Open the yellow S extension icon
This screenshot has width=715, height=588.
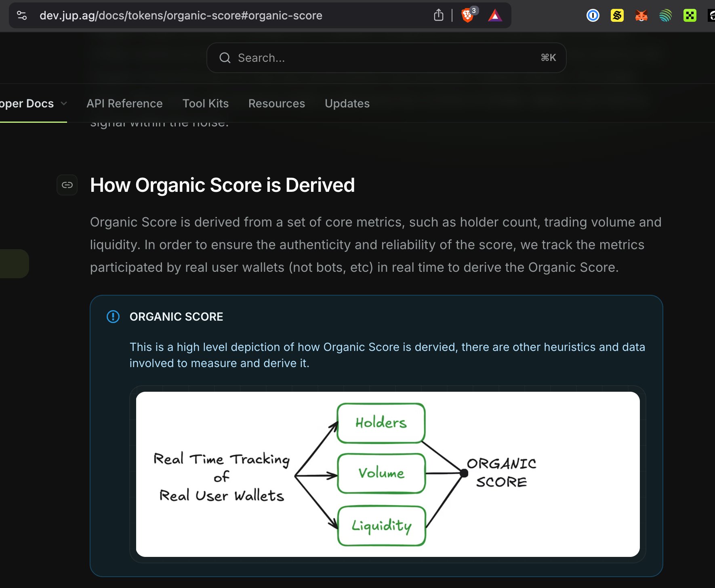coord(617,16)
